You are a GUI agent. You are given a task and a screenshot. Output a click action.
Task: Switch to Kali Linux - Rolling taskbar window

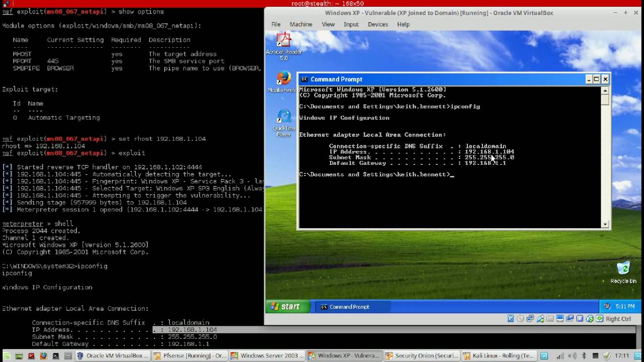[x=498, y=355]
